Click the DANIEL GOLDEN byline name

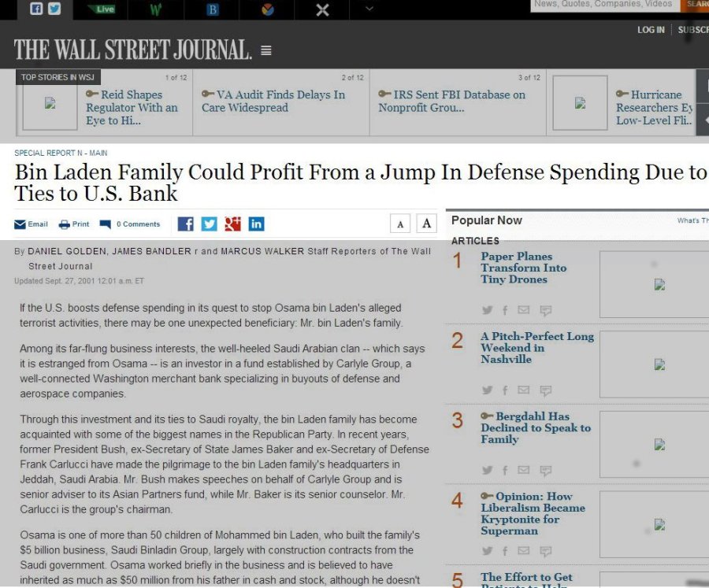(x=67, y=251)
